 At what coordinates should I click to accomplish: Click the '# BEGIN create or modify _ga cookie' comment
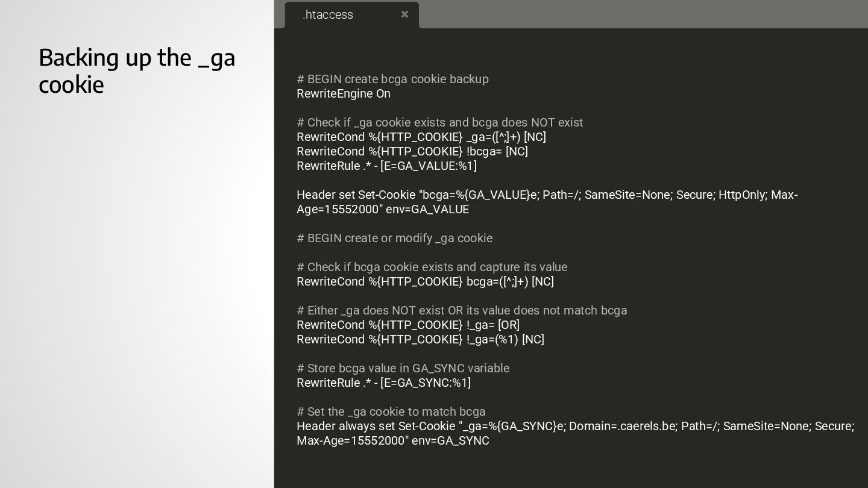tap(394, 239)
